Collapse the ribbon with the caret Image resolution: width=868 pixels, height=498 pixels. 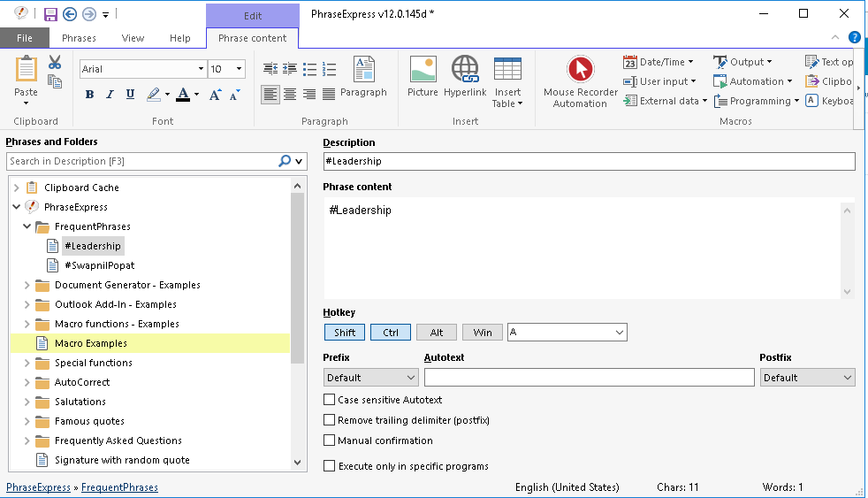click(x=835, y=37)
